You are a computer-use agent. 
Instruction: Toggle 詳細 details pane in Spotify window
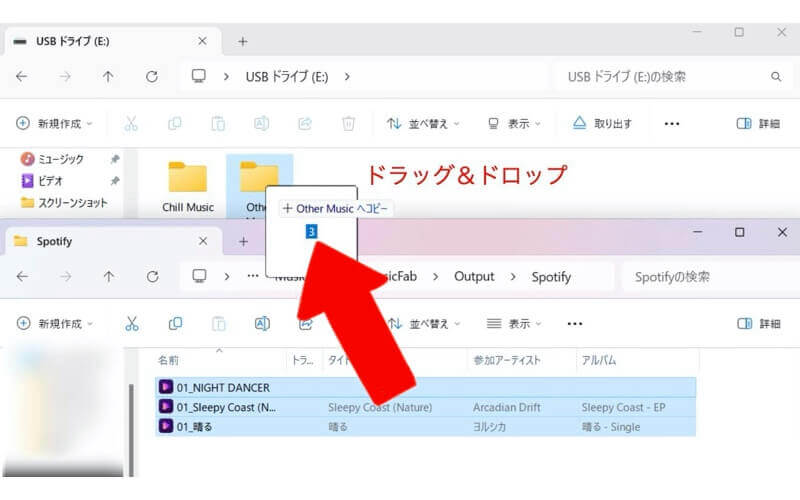tap(759, 323)
